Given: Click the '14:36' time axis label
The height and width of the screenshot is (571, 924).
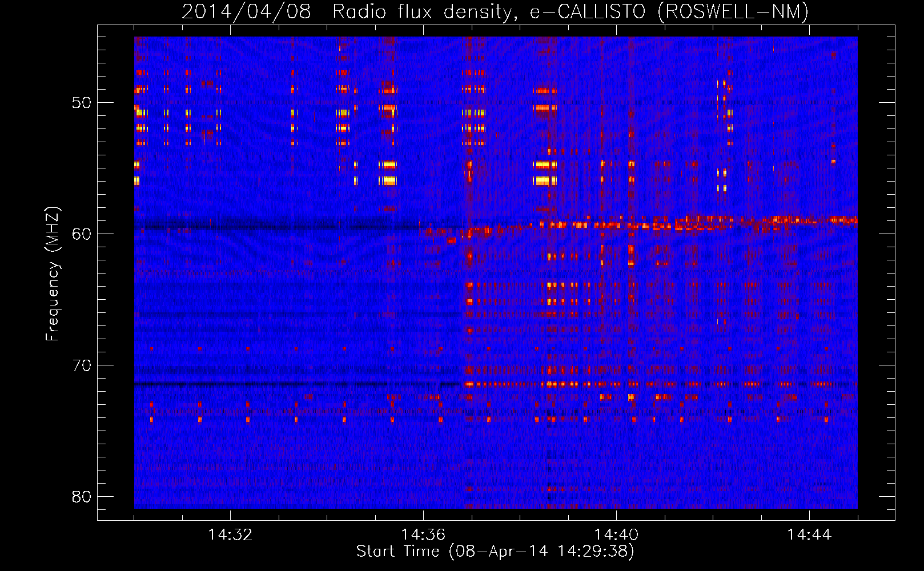Looking at the screenshot, I should [x=423, y=534].
